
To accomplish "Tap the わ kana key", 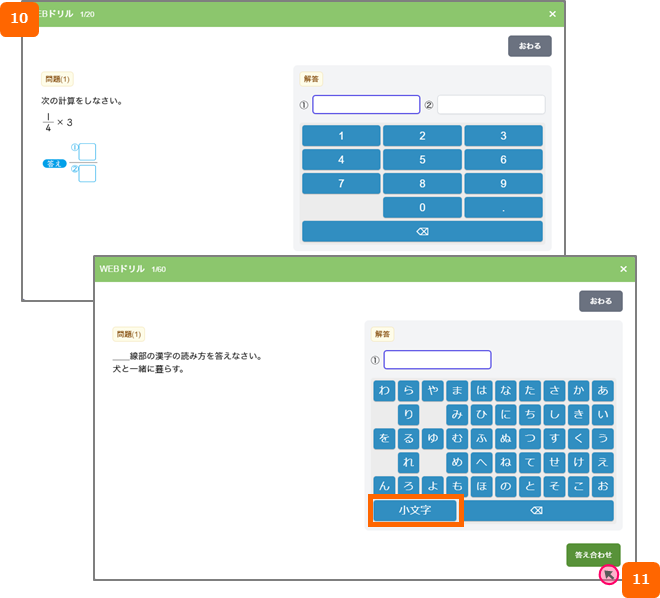I will (384, 390).
